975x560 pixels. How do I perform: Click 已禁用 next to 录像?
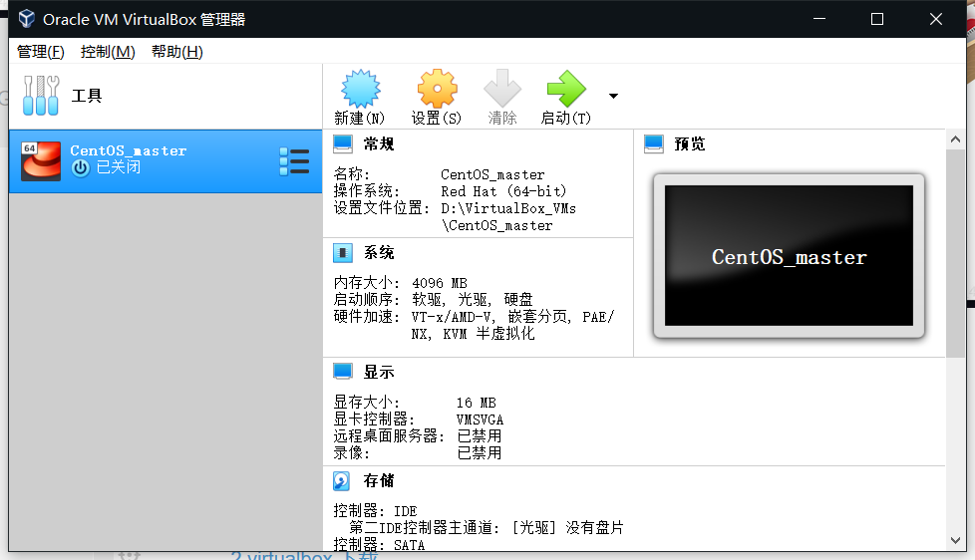point(480,453)
